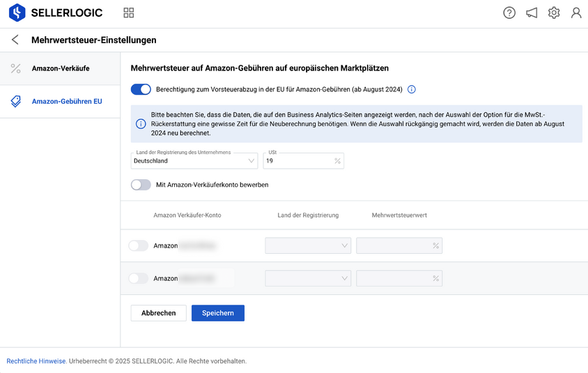Open the apps grid menu

click(129, 13)
